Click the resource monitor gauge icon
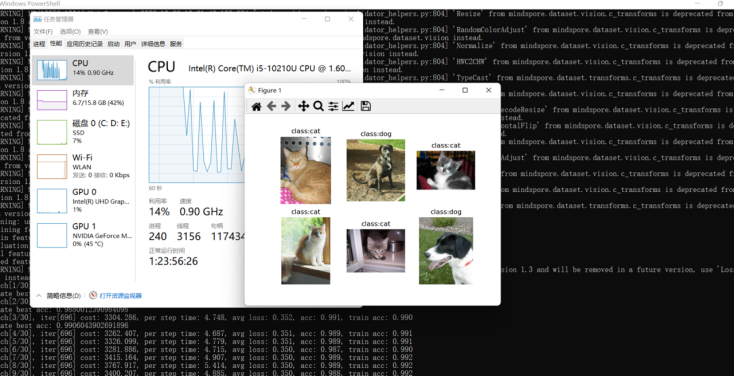 click(93, 296)
